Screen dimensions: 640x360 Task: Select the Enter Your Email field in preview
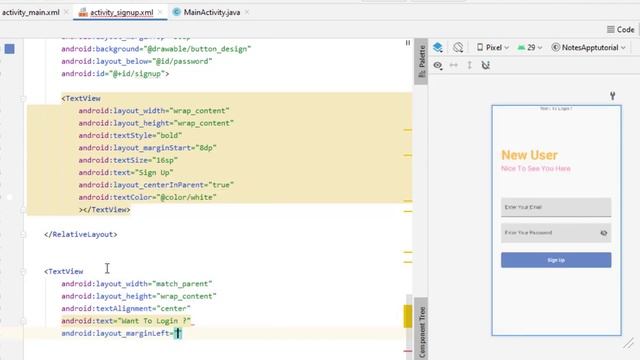[556, 207]
